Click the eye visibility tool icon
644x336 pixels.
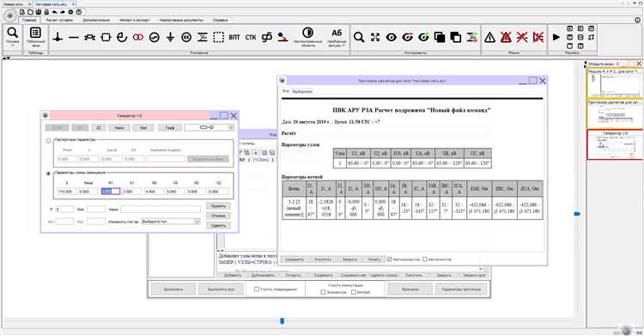click(391, 38)
